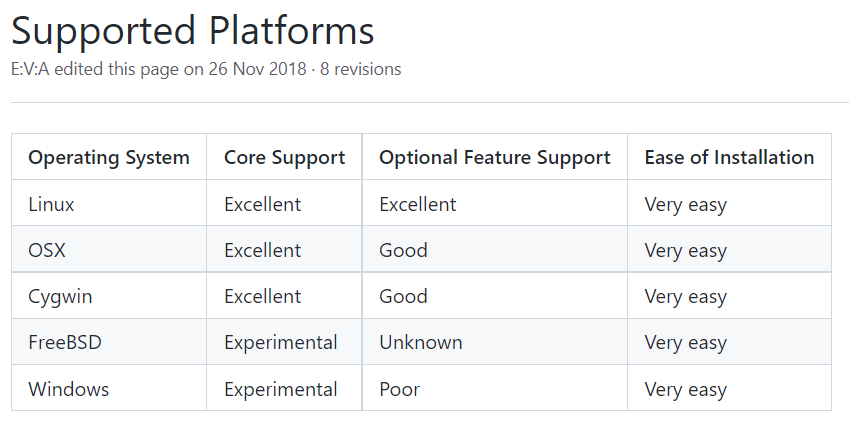Select the Cygwin cell
Viewport: 849px width, 427px height.
coord(109,296)
